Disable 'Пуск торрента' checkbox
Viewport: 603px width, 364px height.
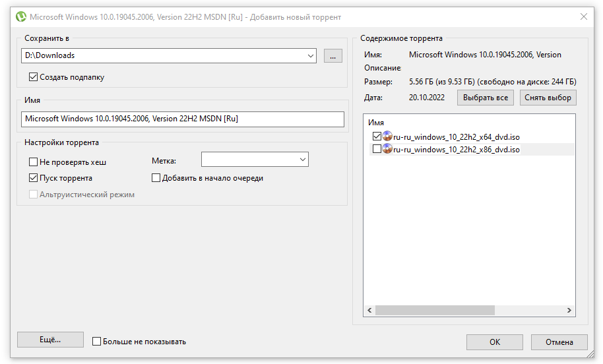(34, 178)
